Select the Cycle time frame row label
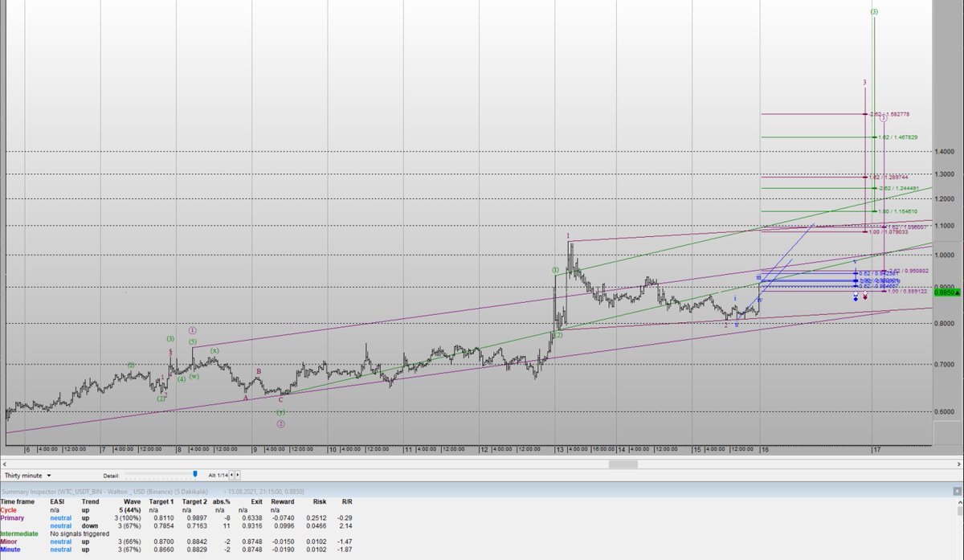The image size is (964, 560). [x=9, y=509]
